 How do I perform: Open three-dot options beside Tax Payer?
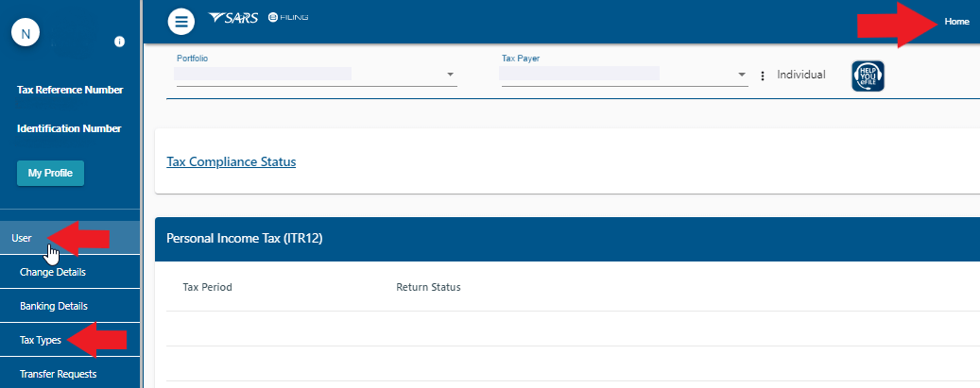coord(763,76)
